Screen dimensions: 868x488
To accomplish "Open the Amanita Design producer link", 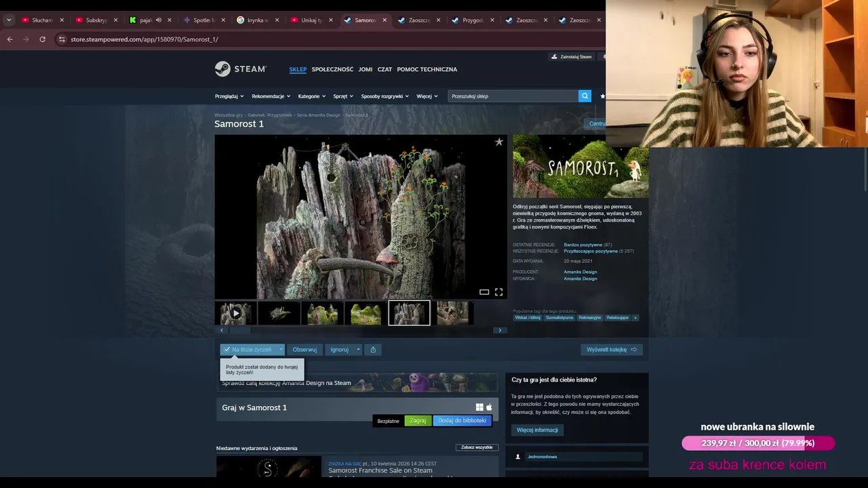I will point(580,272).
